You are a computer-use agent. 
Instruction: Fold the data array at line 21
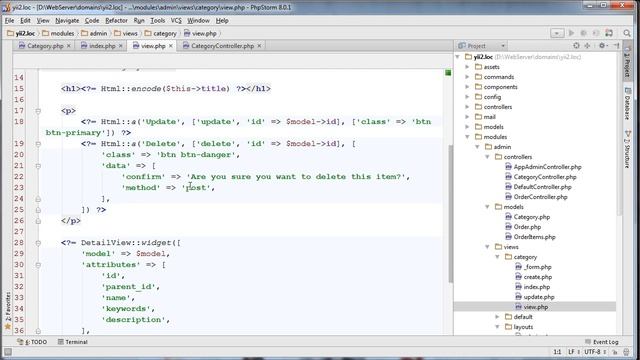click(38, 166)
